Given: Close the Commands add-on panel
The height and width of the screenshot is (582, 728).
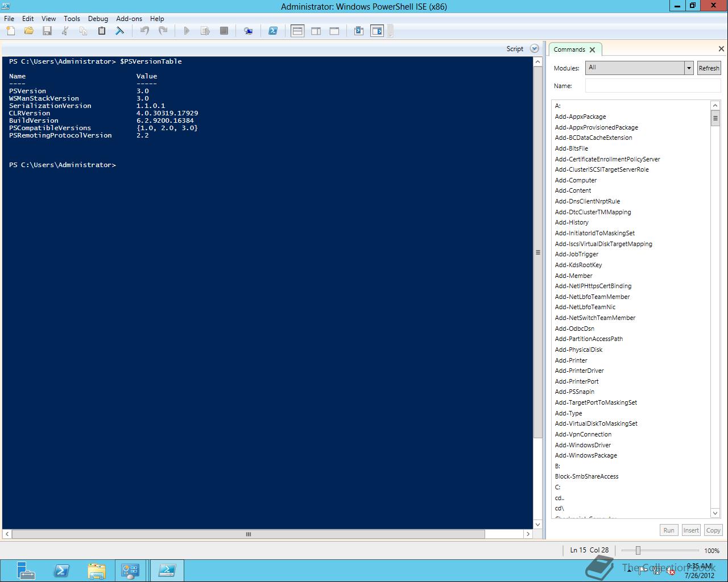Looking at the screenshot, I should 721,48.
